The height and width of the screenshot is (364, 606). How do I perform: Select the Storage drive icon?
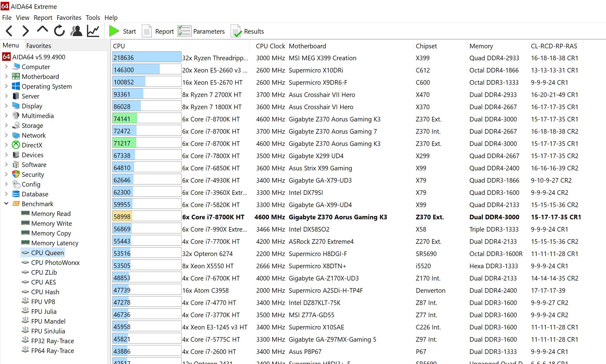[16, 125]
